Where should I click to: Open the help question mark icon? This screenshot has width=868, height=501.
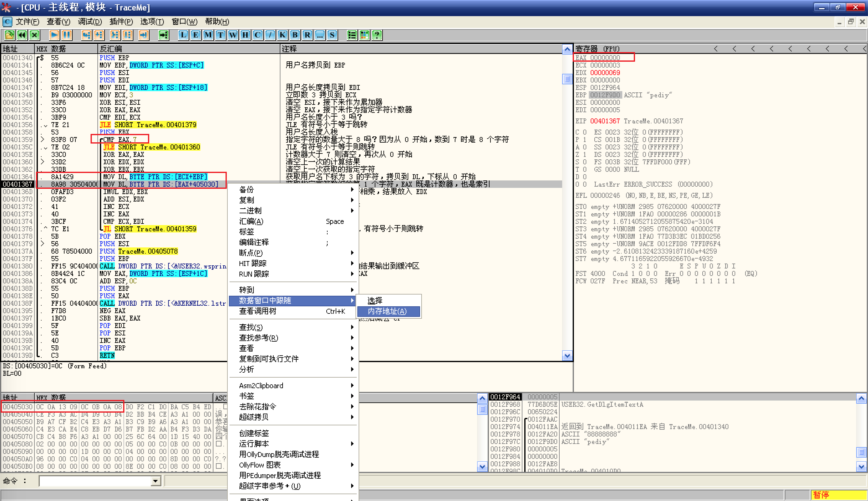point(377,35)
